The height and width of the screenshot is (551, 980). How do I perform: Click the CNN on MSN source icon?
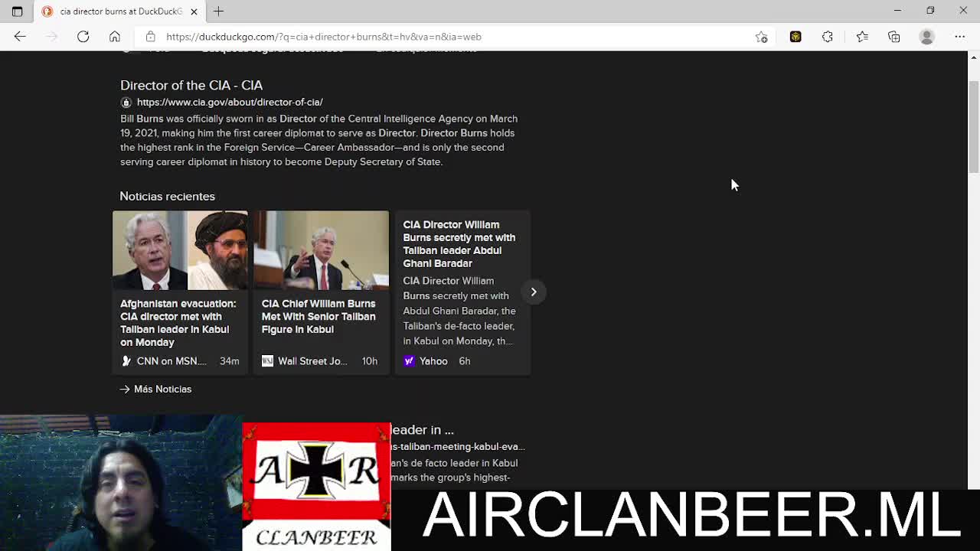point(126,361)
